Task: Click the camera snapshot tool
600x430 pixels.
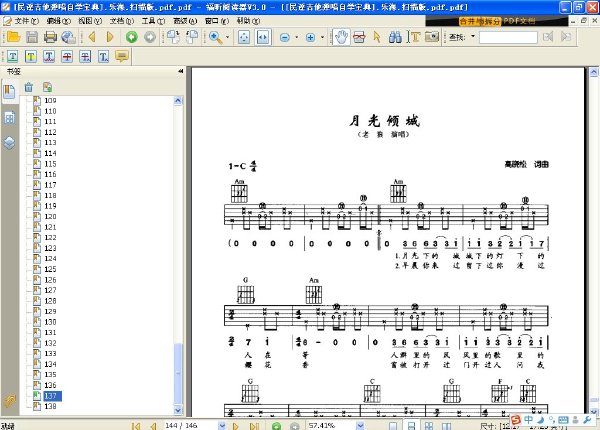Action: point(432,37)
